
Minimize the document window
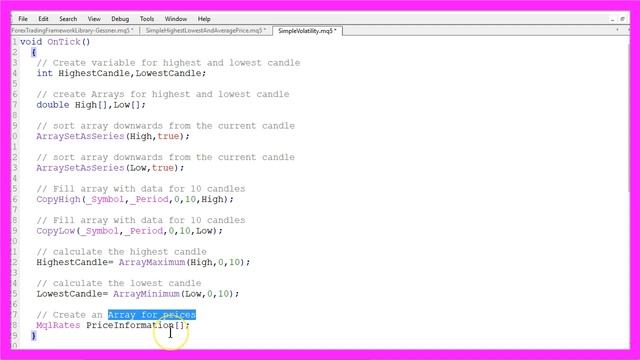[x=612, y=19]
